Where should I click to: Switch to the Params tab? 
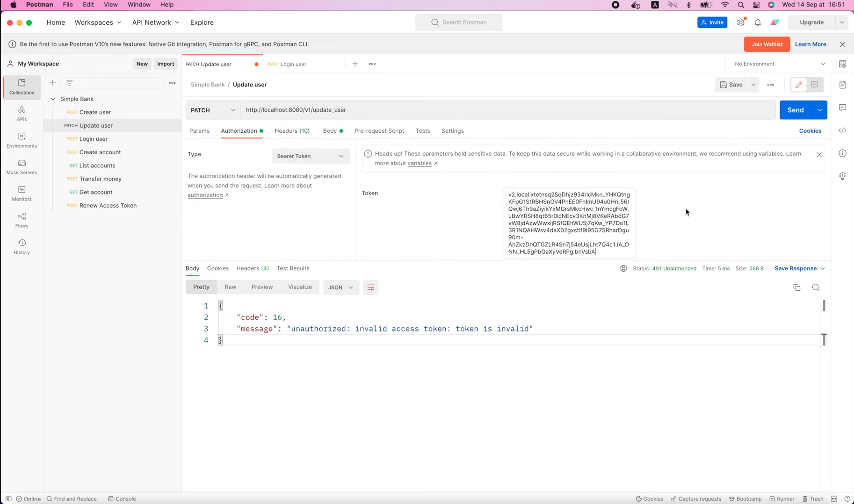coord(199,131)
